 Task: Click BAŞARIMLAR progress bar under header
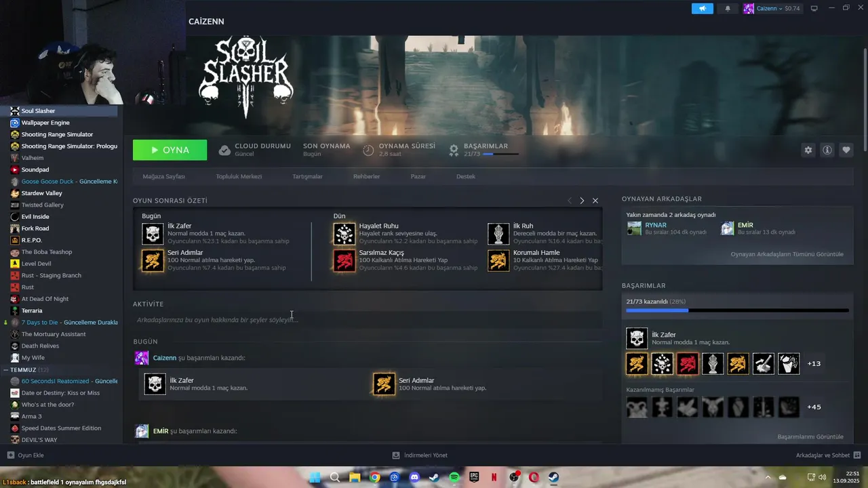click(x=500, y=155)
